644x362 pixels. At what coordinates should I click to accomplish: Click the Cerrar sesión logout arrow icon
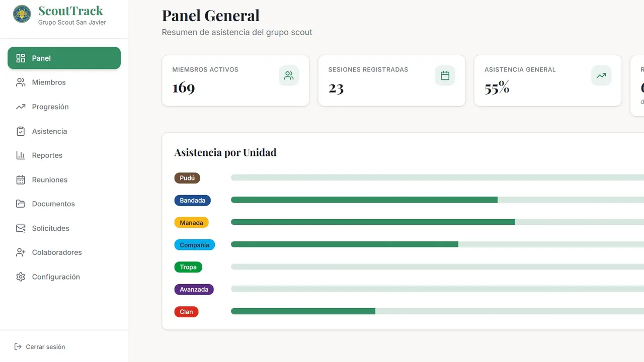18,346
